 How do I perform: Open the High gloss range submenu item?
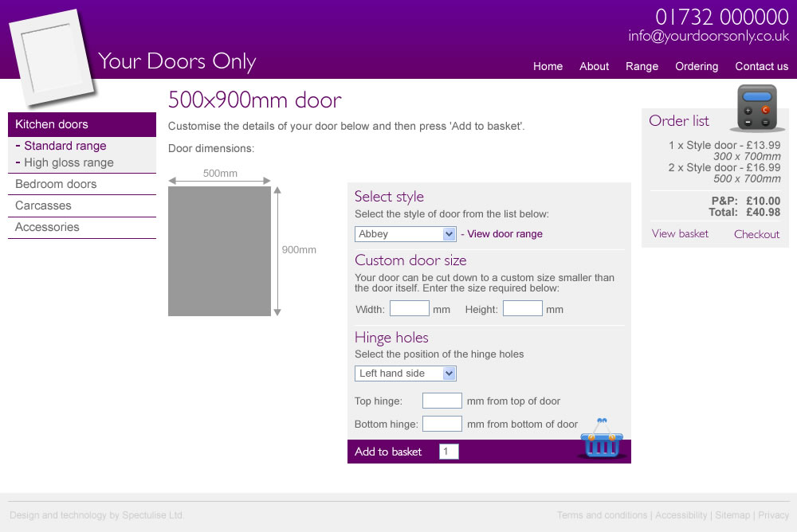[69, 162]
